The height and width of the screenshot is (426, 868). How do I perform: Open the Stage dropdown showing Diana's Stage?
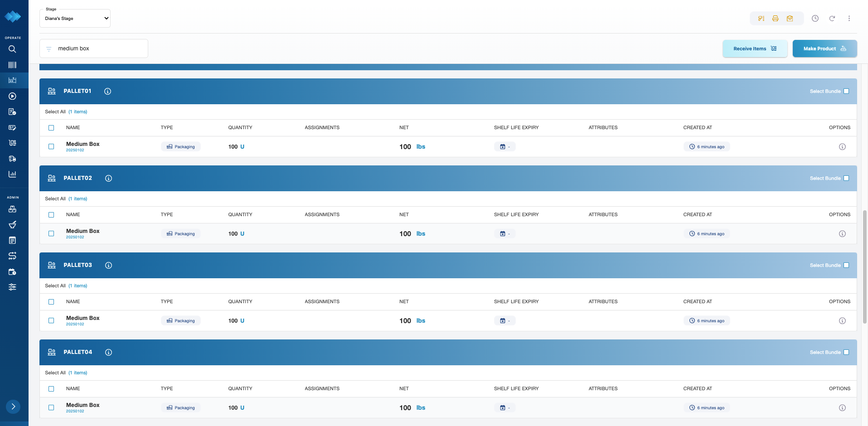point(75,19)
